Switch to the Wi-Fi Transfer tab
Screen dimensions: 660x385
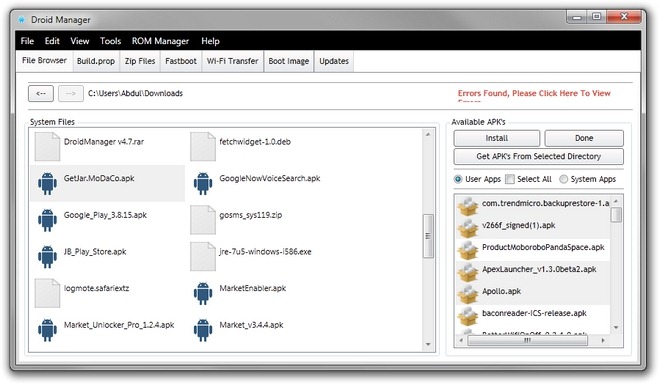pos(232,61)
